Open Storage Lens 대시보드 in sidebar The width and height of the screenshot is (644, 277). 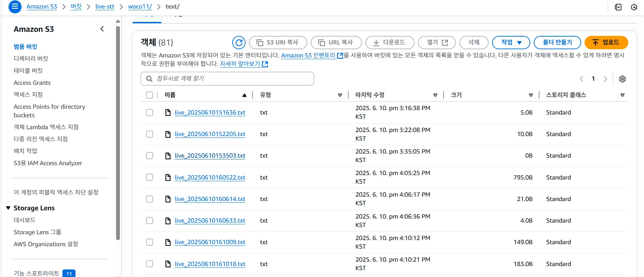click(x=25, y=220)
